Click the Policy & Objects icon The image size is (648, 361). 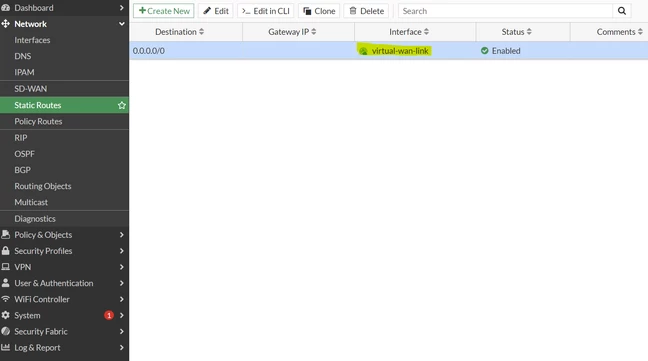point(5,235)
